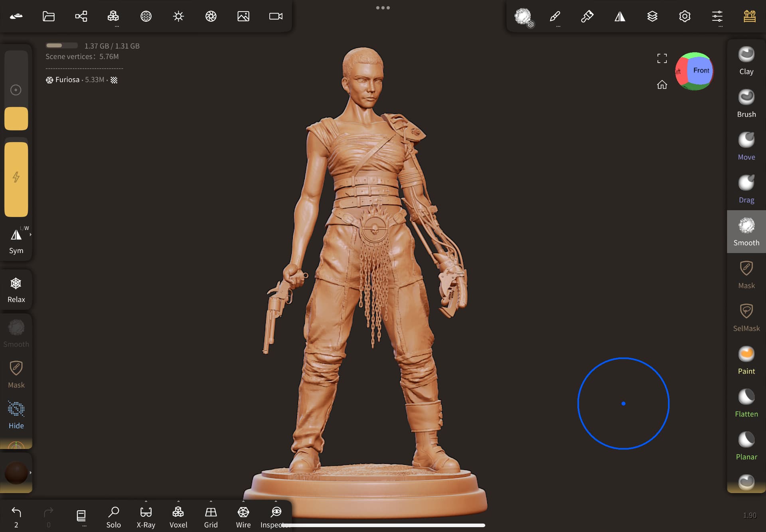Reset the view with Home button

click(x=662, y=85)
